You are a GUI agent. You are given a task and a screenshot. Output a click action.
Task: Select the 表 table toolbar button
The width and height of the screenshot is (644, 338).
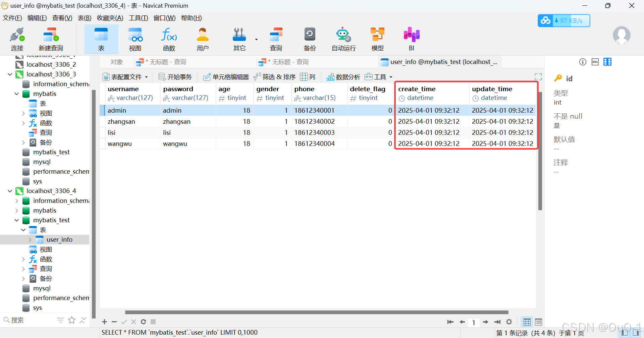pyautogui.click(x=101, y=39)
